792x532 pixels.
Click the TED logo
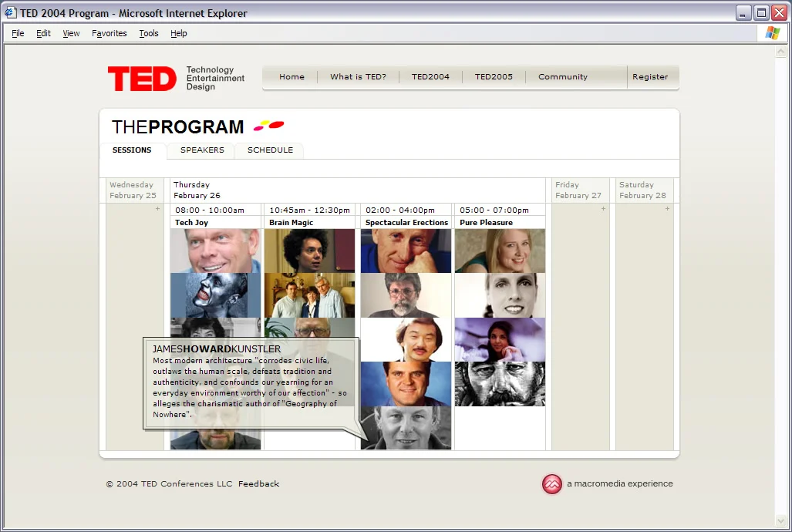(x=142, y=77)
